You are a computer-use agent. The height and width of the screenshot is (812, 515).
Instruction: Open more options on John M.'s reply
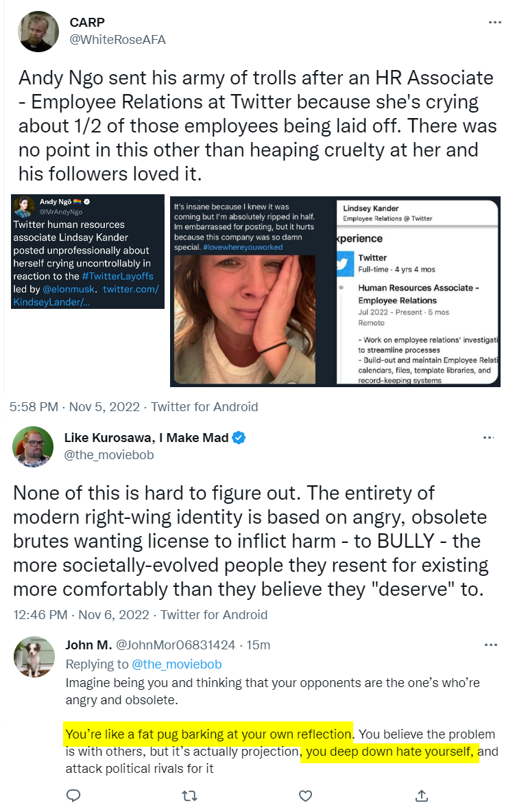click(x=491, y=645)
